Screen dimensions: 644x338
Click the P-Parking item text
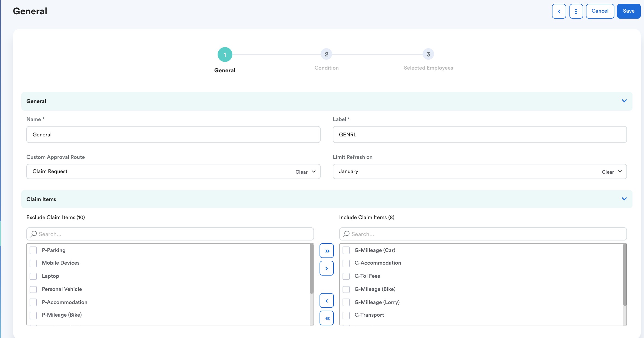click(54, 250)
